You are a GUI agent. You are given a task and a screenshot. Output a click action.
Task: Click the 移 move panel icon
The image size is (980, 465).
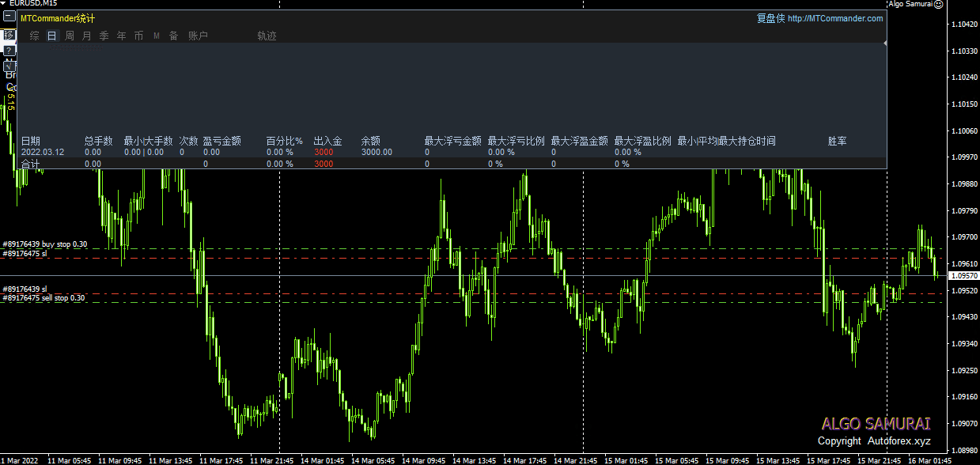9,35
